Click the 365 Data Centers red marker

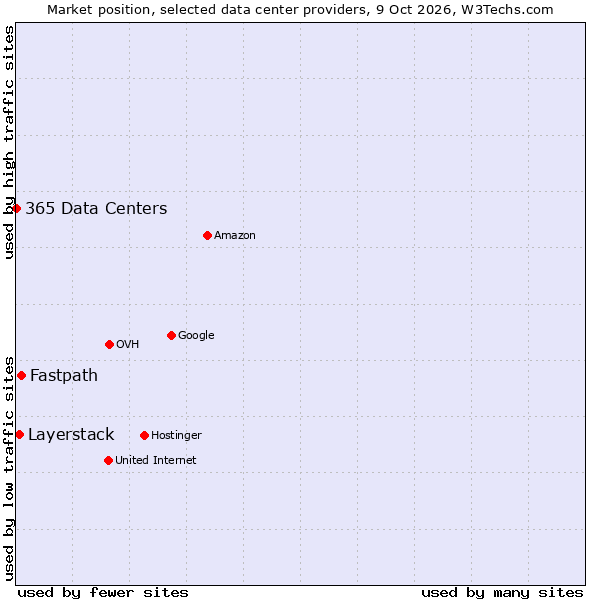click(x=16, y=209)
